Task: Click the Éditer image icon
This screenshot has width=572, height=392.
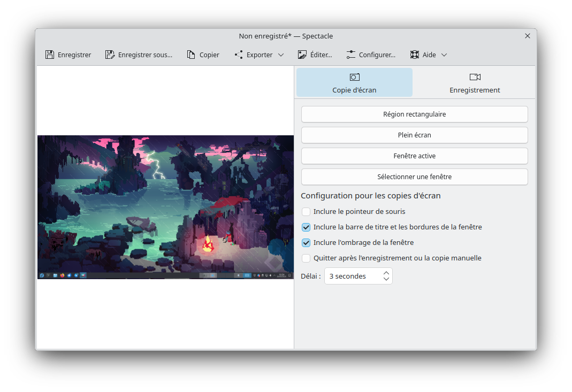Action: click(302, 55)
